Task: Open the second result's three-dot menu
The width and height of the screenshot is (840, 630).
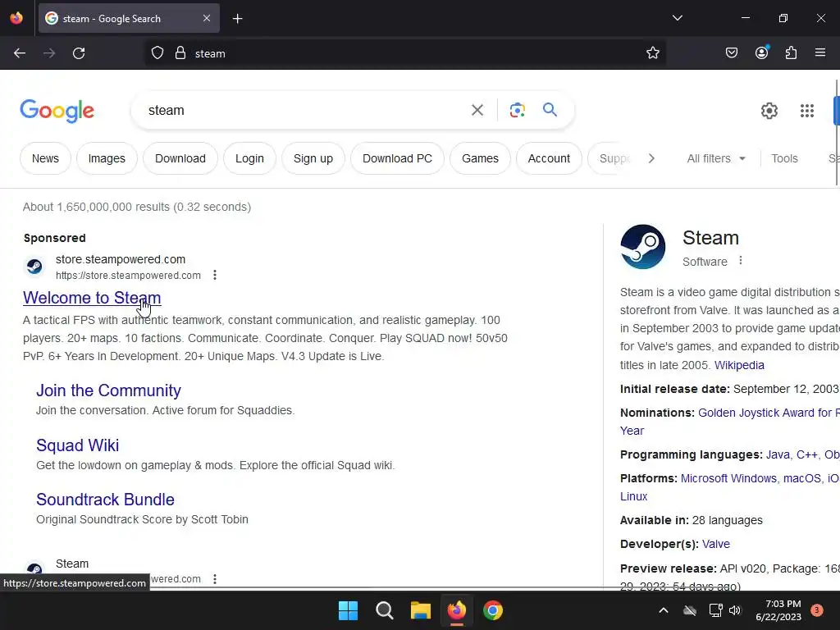Action: tap(215, 579)
